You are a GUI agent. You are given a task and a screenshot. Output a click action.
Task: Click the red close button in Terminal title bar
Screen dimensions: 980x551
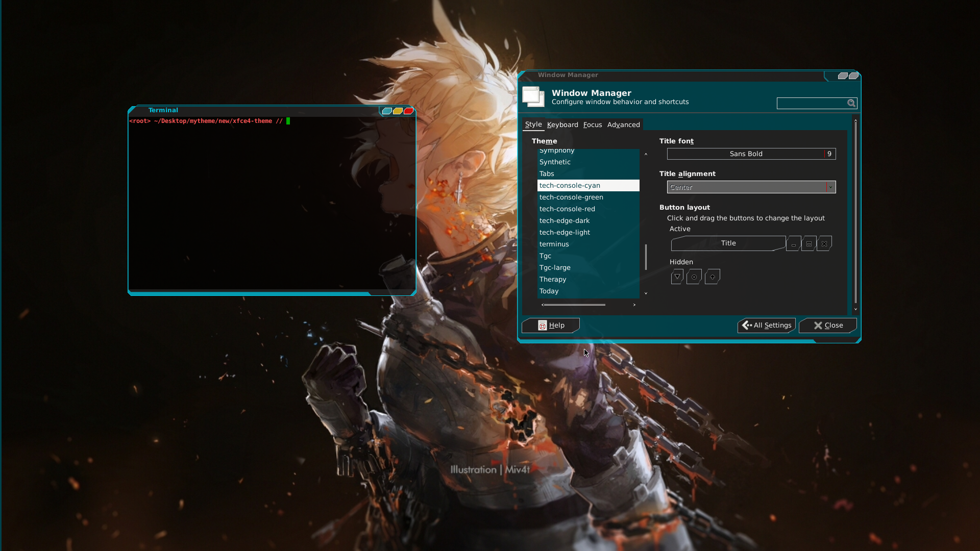408,111
